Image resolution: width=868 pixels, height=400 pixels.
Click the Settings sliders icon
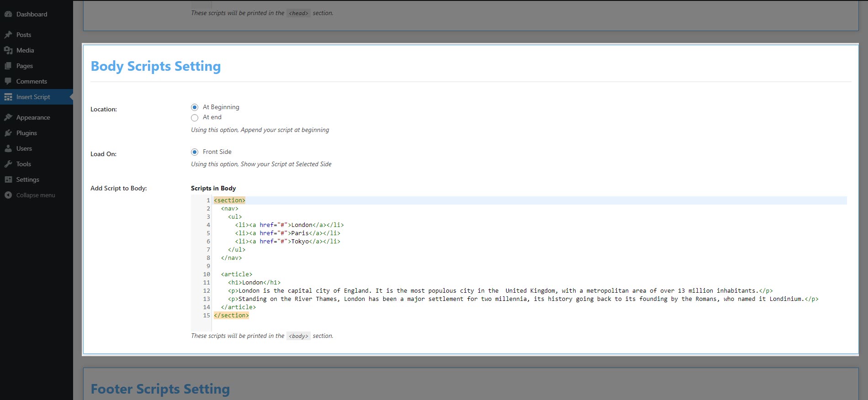click(8, 179)
